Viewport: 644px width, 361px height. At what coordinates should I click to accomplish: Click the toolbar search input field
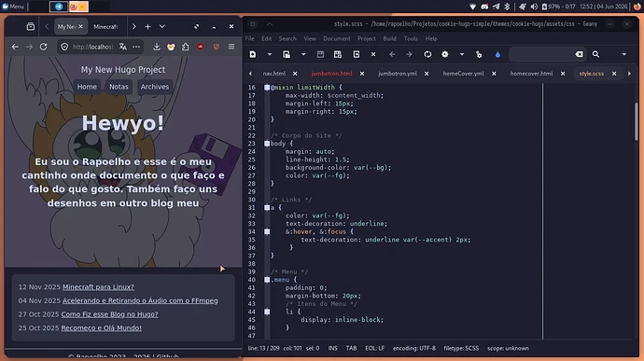[541, 54]
